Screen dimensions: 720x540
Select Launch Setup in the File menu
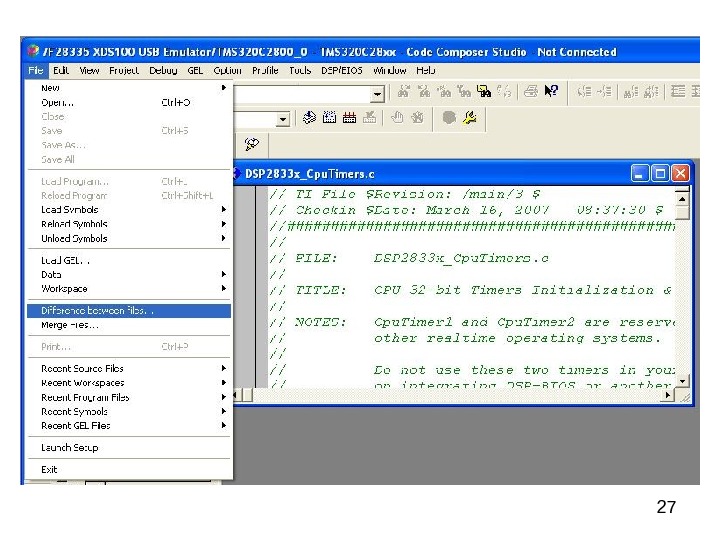point(129,448)
